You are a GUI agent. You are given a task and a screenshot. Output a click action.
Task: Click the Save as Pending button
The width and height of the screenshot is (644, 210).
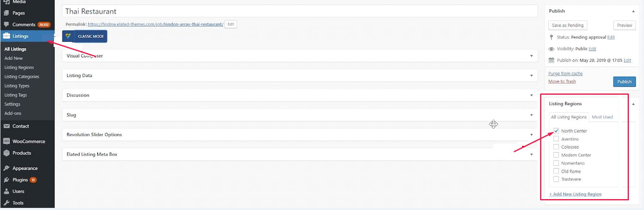point(568,25)
